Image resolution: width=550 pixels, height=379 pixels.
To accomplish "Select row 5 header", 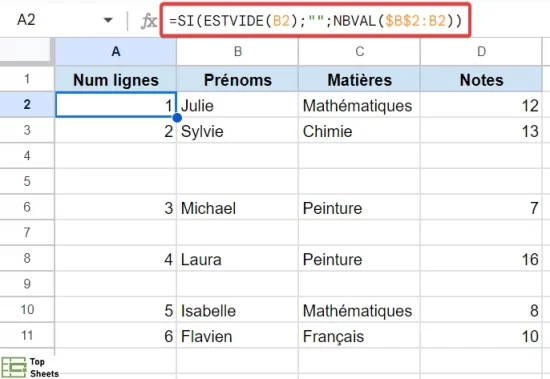I will (x=27, y=181).
